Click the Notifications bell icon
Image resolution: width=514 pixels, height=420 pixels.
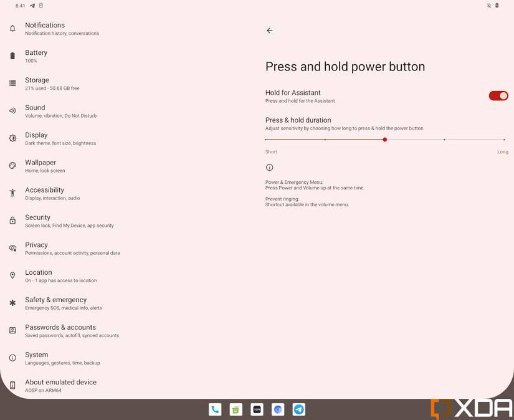click(x=12, y=29)
